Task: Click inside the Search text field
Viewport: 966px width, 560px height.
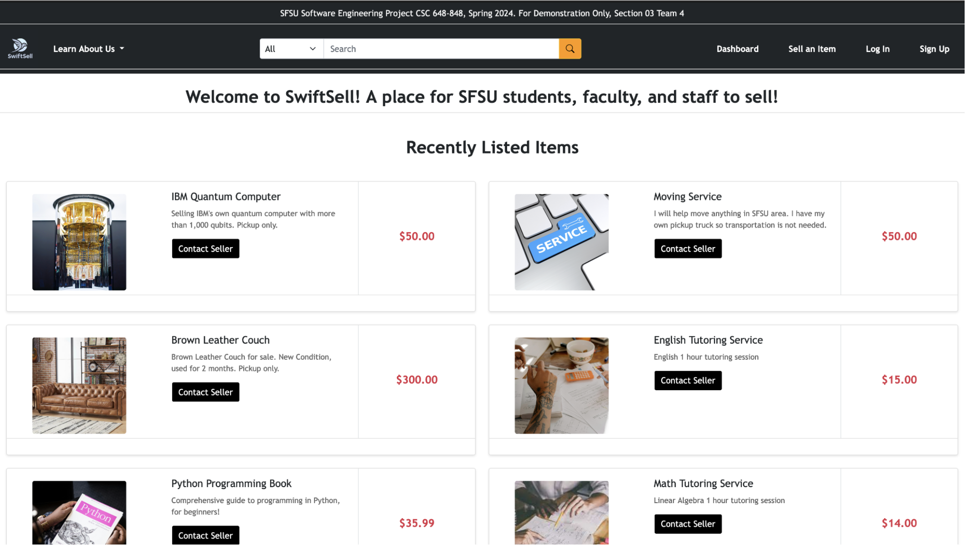Action: click(x=441, y=49)
